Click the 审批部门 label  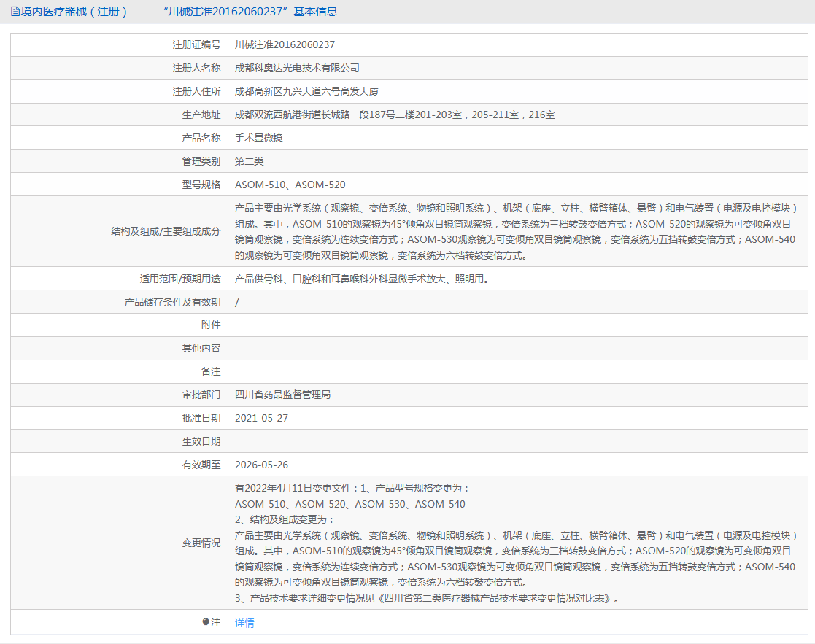click(201, 395)
